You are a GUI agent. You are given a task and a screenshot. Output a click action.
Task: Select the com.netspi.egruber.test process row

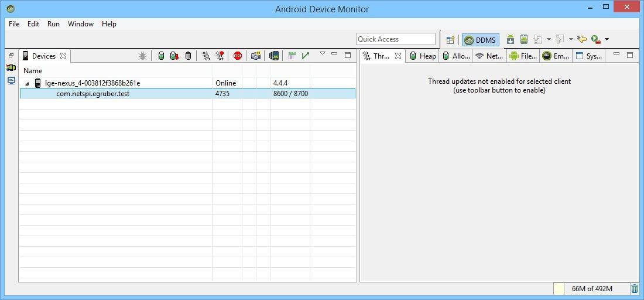(x=93, y=94)
